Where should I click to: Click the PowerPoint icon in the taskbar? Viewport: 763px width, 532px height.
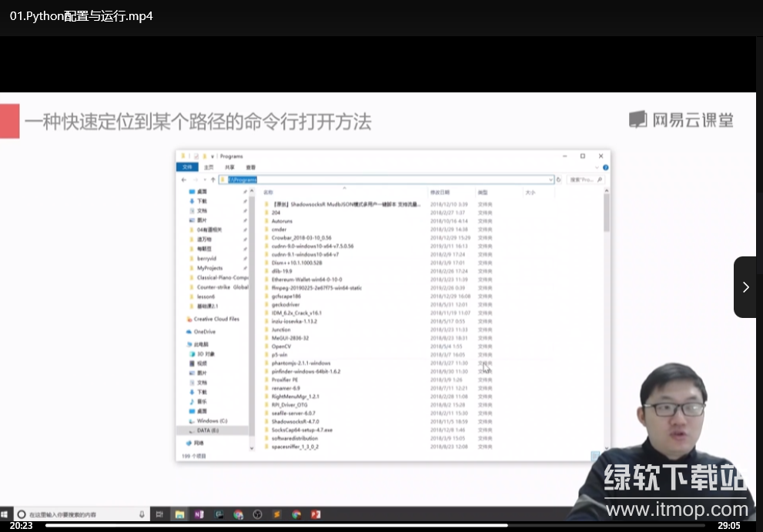point(316,514)
